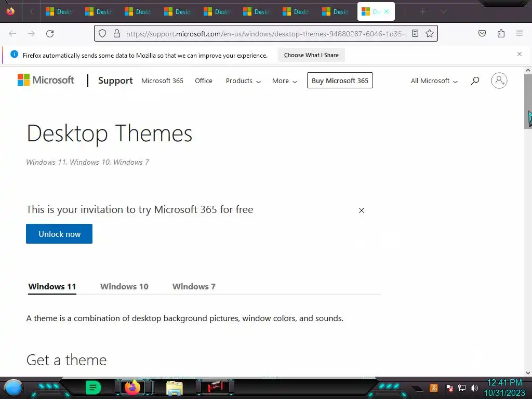The image size is (532, 399).
Task: Open the tracking protection shield icon
Action: point(102,33)
